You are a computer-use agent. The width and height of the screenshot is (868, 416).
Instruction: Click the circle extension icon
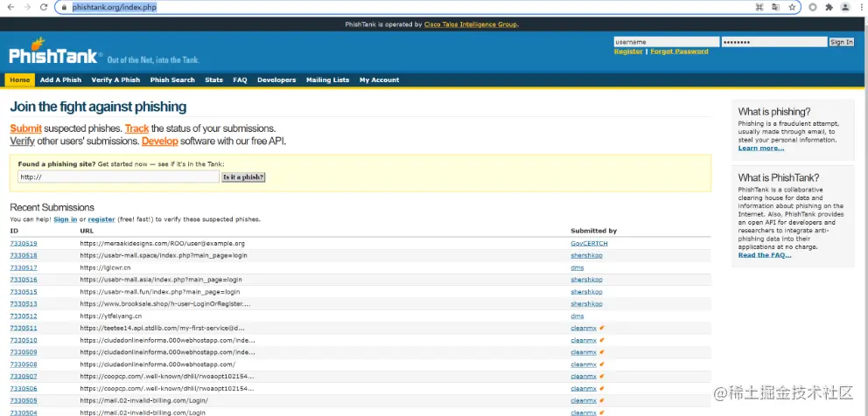[813, 8]
